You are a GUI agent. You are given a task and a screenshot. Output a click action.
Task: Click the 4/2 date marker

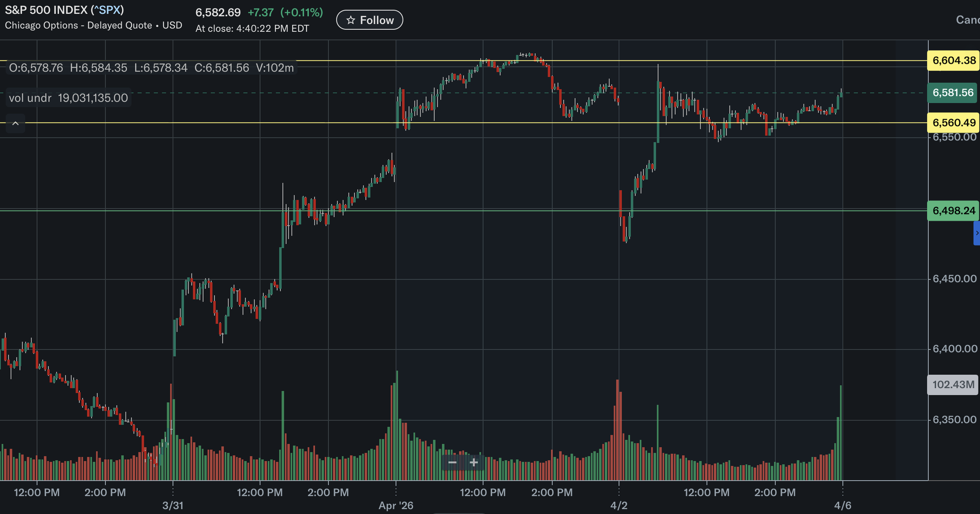tap(619, 505)
